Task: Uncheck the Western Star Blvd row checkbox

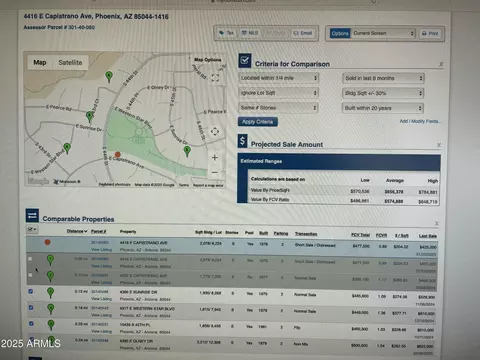Action: pyautogui.click(x=31, y=307)
